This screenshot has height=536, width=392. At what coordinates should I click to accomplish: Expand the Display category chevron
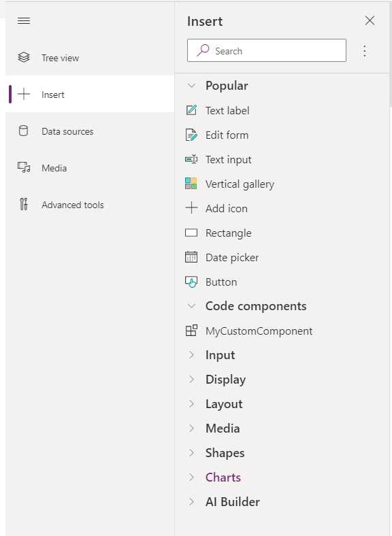tap(191, 380)
